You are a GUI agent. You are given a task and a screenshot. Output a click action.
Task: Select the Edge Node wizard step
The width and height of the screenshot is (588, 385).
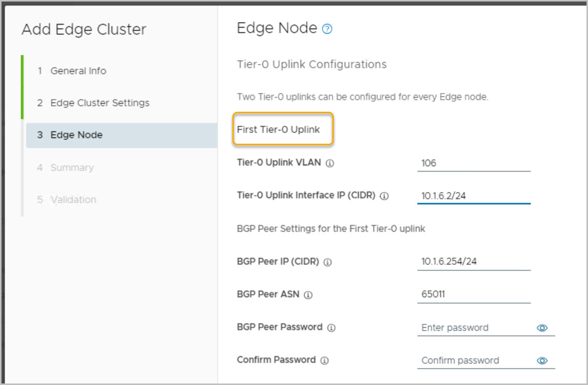click(76, 135)
